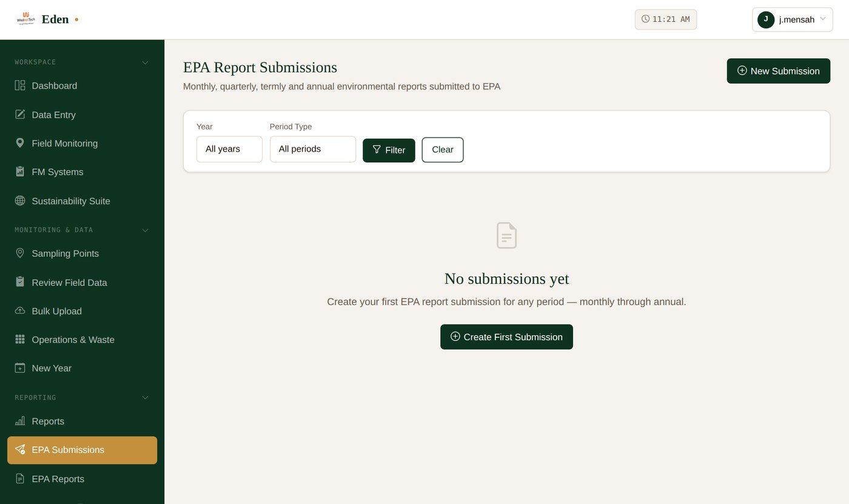Select FM Systems in the sidebar
Image resolution: width=849 pixels, height=504 pixels.
point(82,172)
